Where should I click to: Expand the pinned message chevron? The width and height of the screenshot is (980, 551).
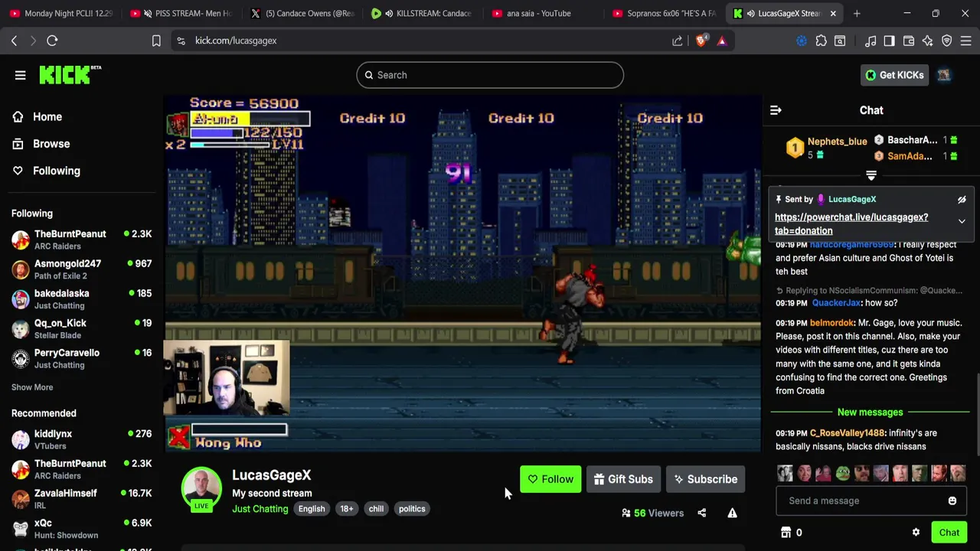click(x=962, y=221)
